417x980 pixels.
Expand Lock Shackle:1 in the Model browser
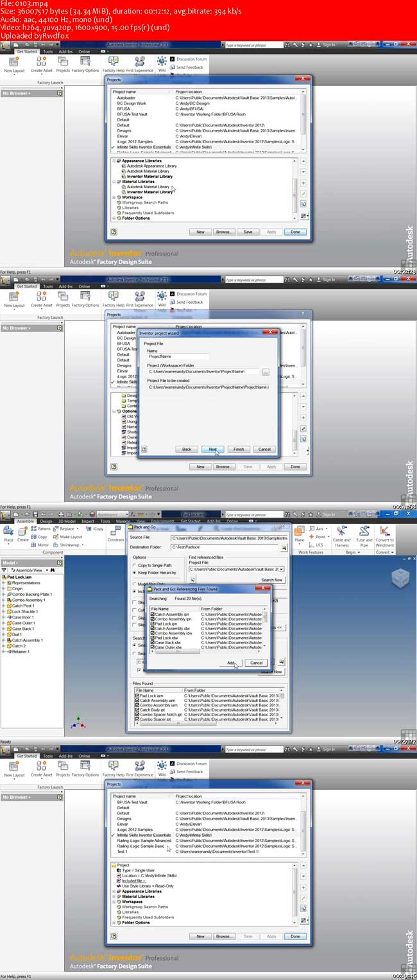(x=3, y=611)
